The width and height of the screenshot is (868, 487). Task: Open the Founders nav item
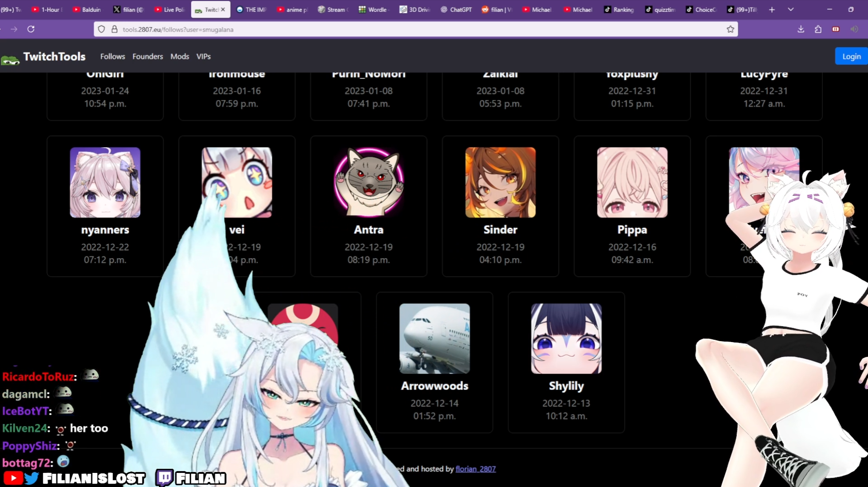(x=148, y=56)
